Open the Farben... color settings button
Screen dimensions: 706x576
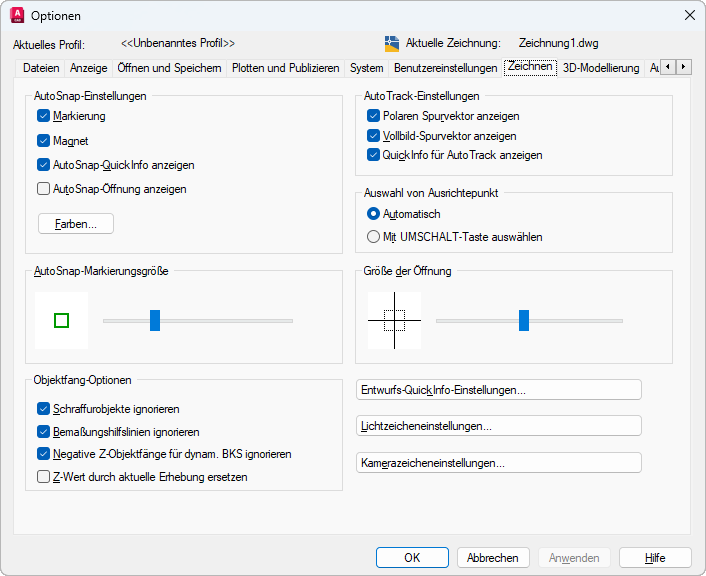(x=76, y=224)
